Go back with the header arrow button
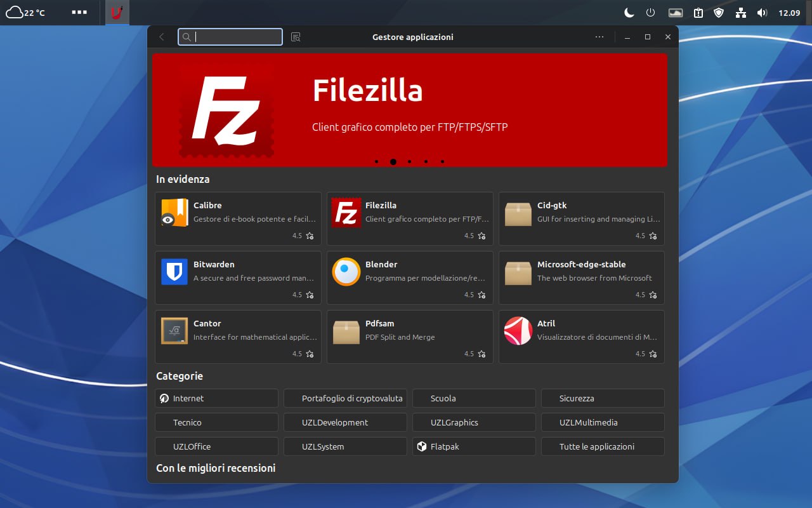This screenshot has height=508, width=812. tap(162, 37)
